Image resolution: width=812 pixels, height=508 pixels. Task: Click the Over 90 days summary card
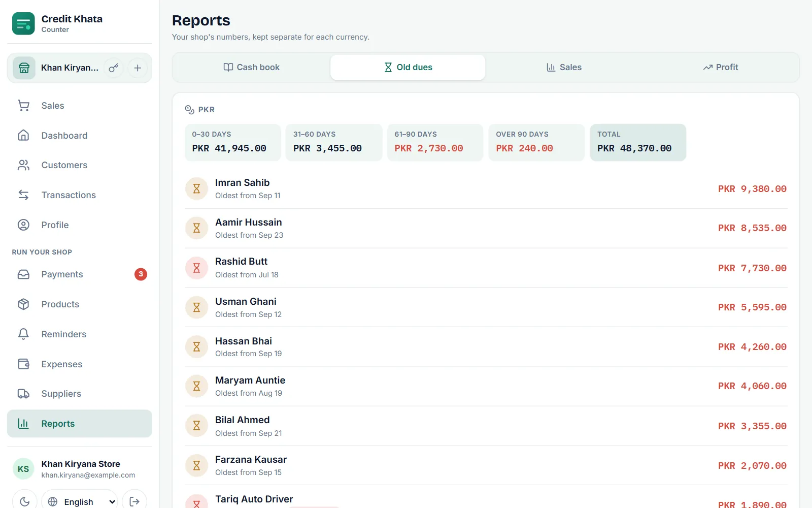pos(536,142)
